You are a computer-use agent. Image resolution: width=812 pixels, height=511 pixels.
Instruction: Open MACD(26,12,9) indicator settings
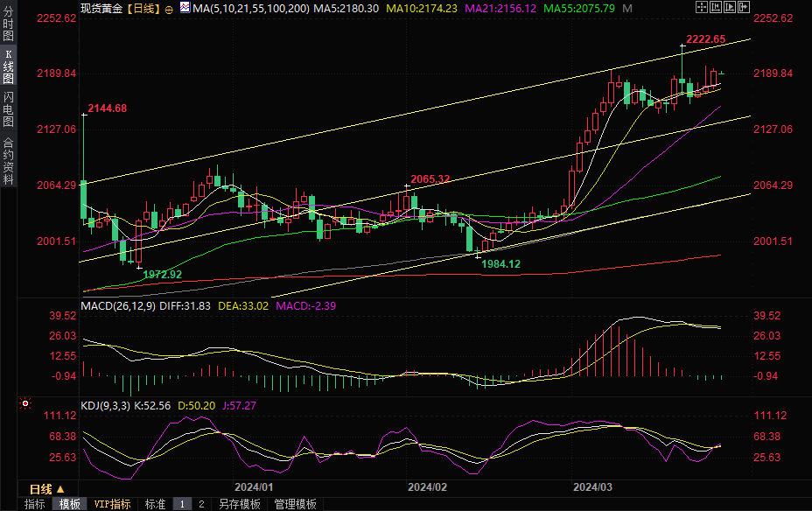point(118,305)
